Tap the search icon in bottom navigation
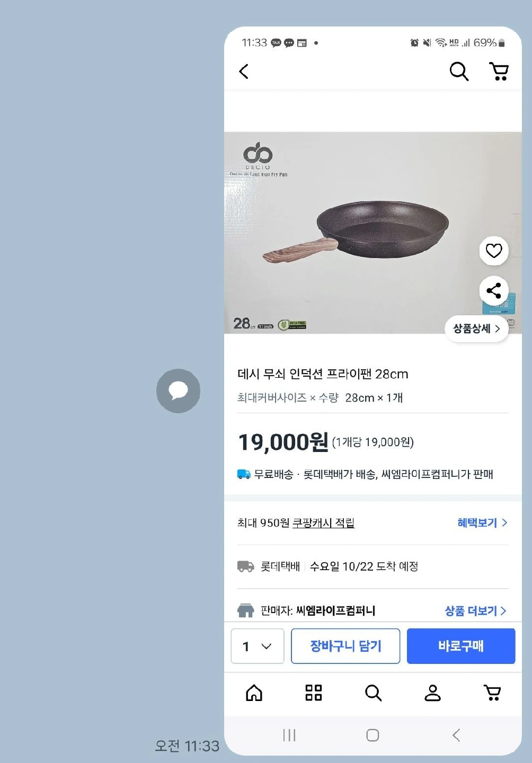The height and width of the screenshot is (763, 532). pos(373,693)
